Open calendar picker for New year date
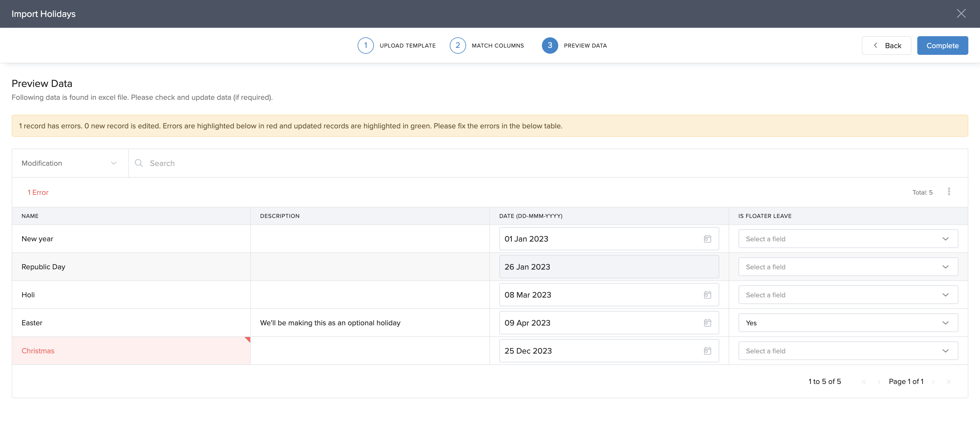The height and width of the screenshot is (428, 980). (707, 239)
